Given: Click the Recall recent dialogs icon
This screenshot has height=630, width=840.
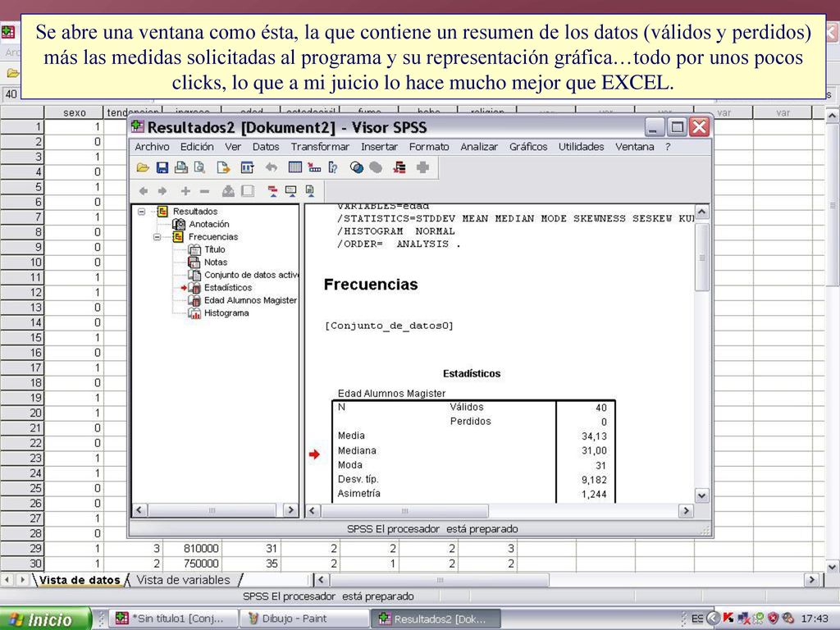Looking at the screenshot, I should [247, 167].
